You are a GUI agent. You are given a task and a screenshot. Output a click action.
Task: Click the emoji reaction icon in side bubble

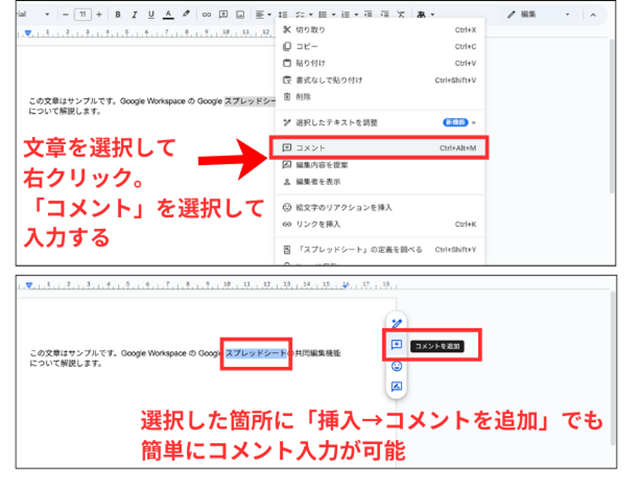point(397,365)
